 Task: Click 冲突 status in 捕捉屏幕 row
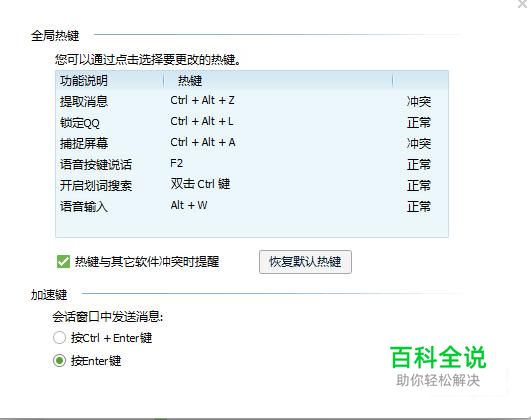(x=419, y=143)
